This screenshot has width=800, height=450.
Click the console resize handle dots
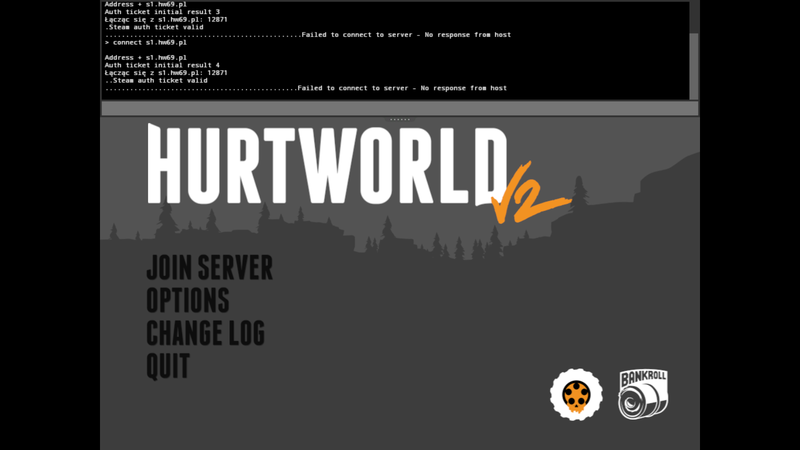tap(400, 119)
